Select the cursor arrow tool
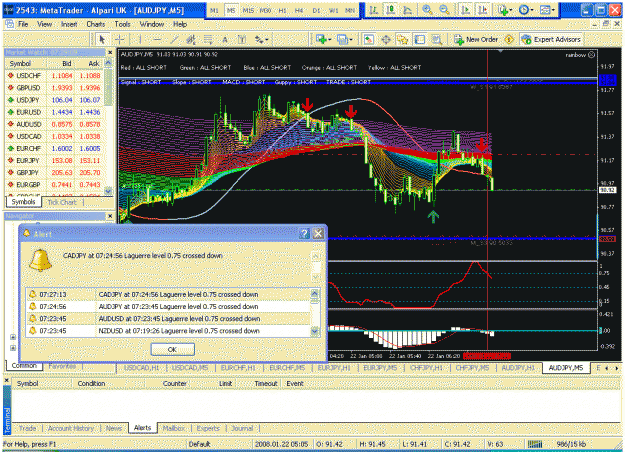The height and width of the screenshot is (452, 625). coord(102,39)
